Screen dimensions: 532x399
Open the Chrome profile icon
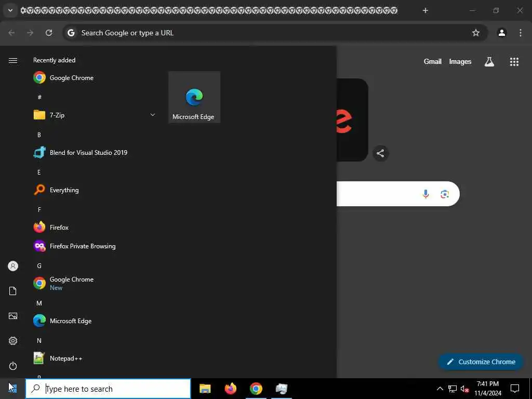[502, 33]
